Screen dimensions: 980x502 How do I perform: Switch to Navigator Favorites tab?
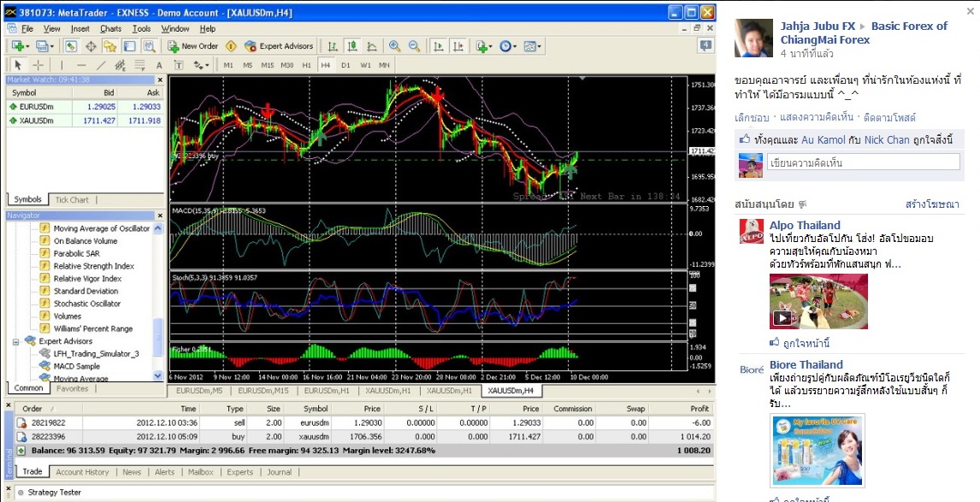[x=73, y=388]
